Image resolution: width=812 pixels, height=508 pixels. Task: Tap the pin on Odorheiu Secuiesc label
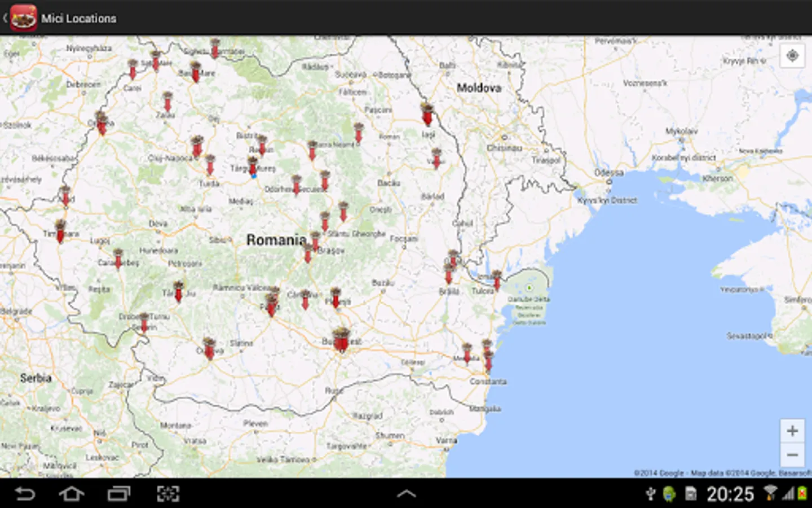[x=297, y=185]
